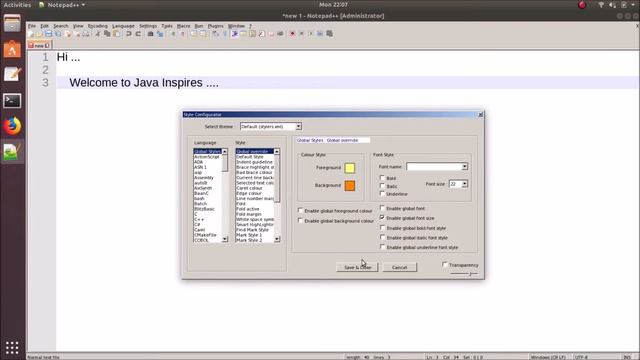Select 'Caret colour' in Style list
640x360 pixels.
click(x=249, y=188)
